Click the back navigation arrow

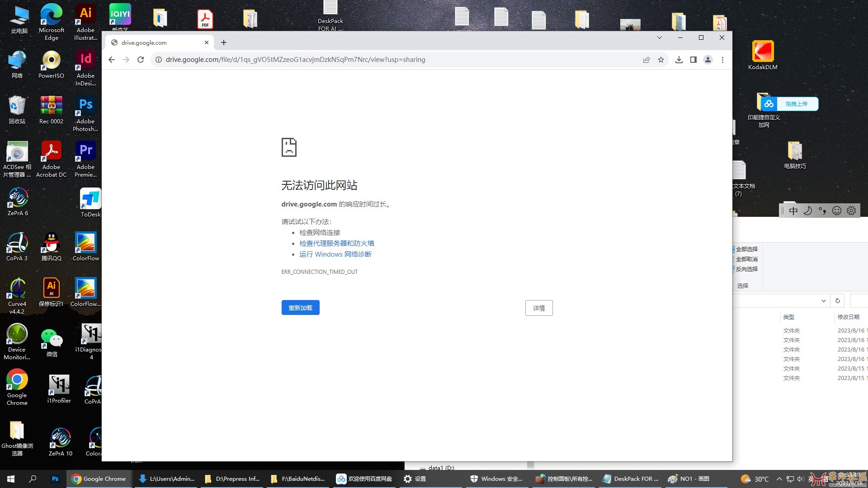[112, 60]
